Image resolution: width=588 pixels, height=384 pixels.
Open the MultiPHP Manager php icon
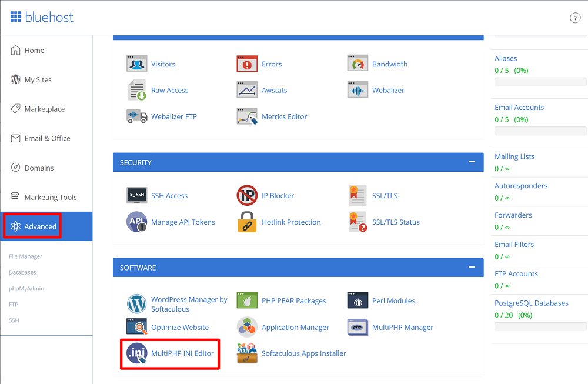(358, 326)
